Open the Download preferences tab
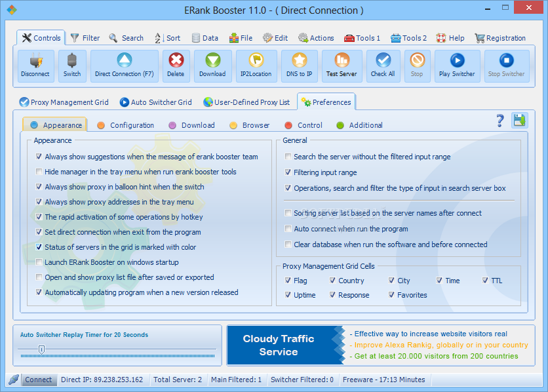Viewport: 548px width, 392px height. point(191,125)
